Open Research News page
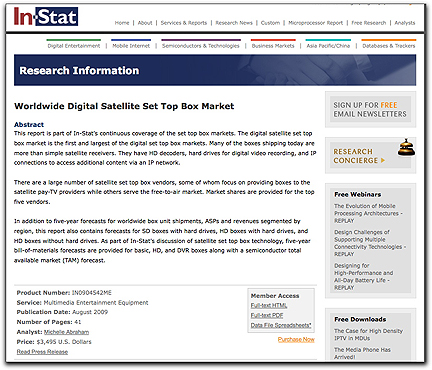Screen dimensions: 432x370 coord(234,23)
